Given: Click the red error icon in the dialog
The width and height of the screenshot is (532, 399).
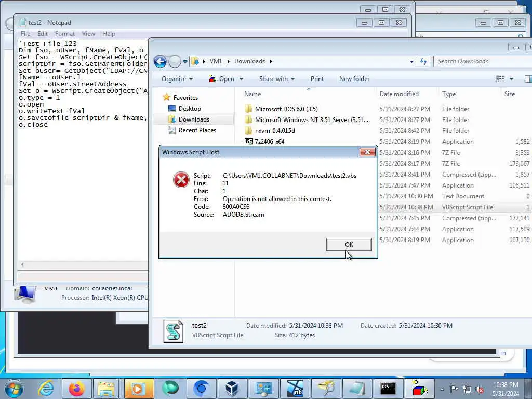Looking at the screenshot, I should point(181,180).
